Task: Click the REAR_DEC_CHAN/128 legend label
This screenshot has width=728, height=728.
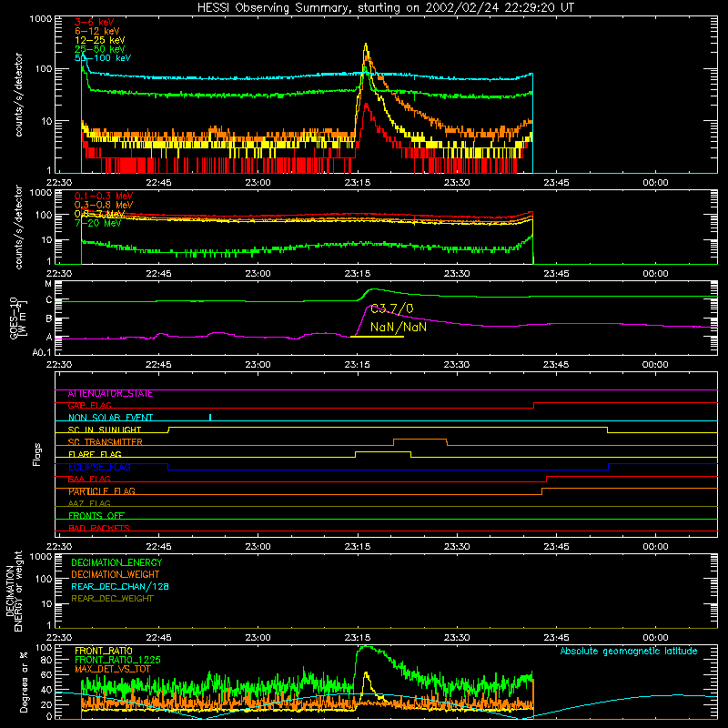Action: point(120,587)
